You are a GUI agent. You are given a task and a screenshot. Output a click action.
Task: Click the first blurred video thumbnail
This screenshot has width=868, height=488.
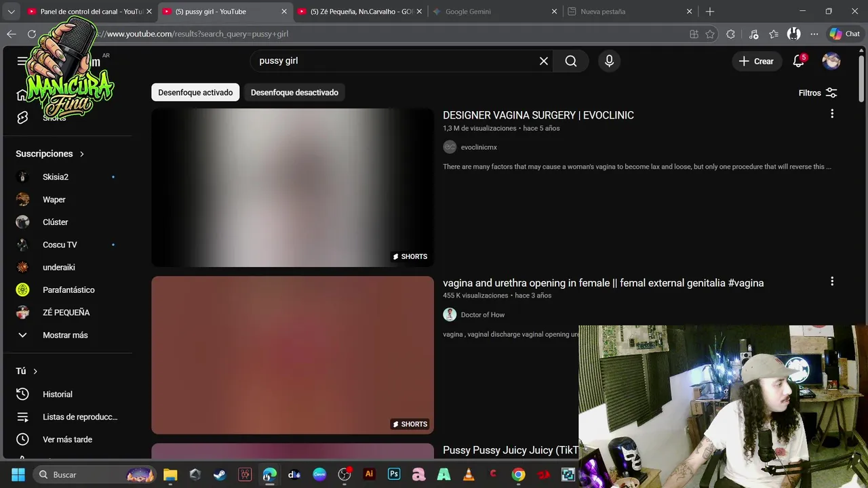(292, 188)
